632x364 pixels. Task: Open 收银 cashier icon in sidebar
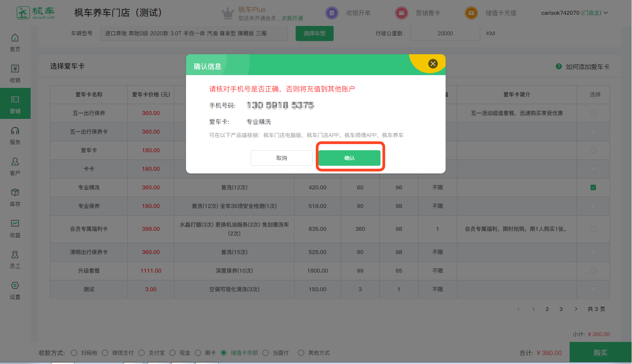point(15,69)
